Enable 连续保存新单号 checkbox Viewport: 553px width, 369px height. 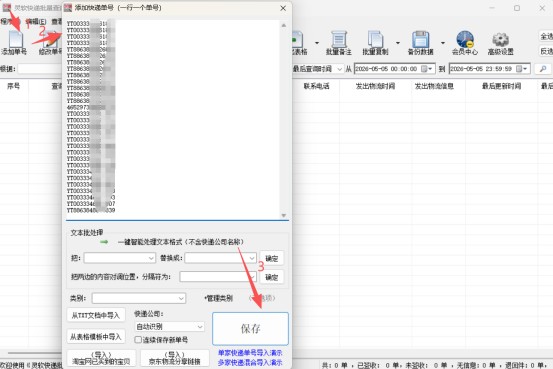coord(138,340)
